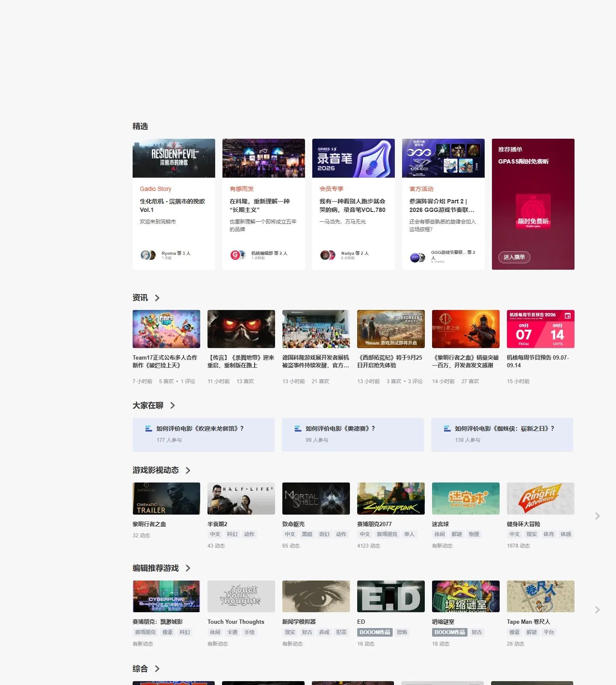Open the chevron next to 游戏影视动态
The image size is (616, 685).
point(188,471)
